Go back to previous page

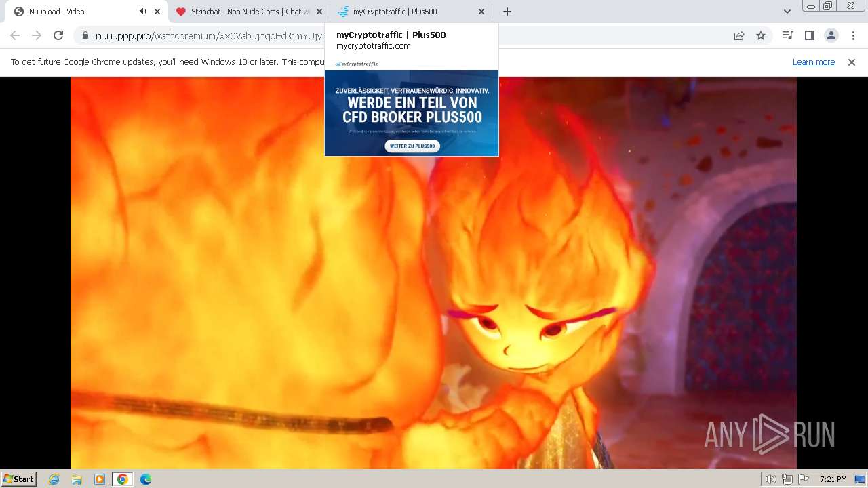15,35
